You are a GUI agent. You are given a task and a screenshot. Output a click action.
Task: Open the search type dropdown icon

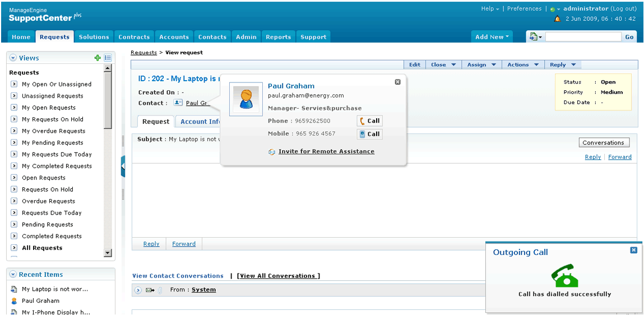pyautogui.click(x=536, y=37)
